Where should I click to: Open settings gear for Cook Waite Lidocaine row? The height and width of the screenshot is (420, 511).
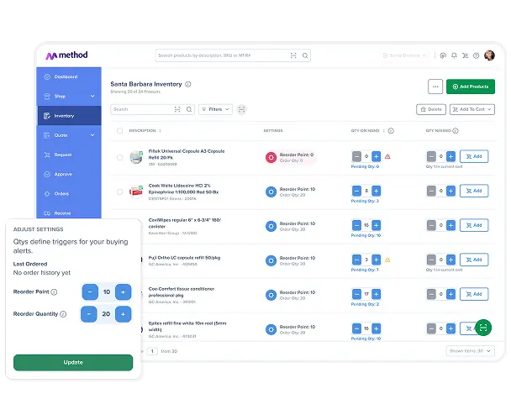[271, 192]
